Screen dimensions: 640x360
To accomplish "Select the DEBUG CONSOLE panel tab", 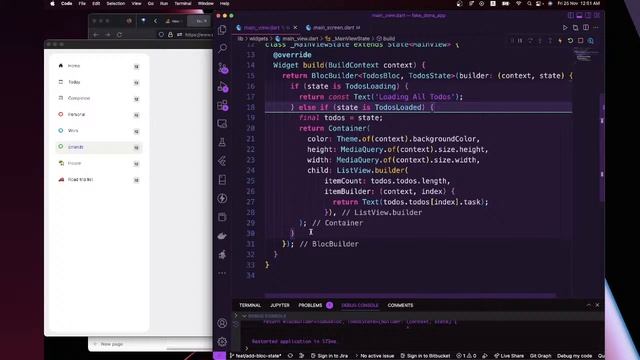I will point(360,305).
